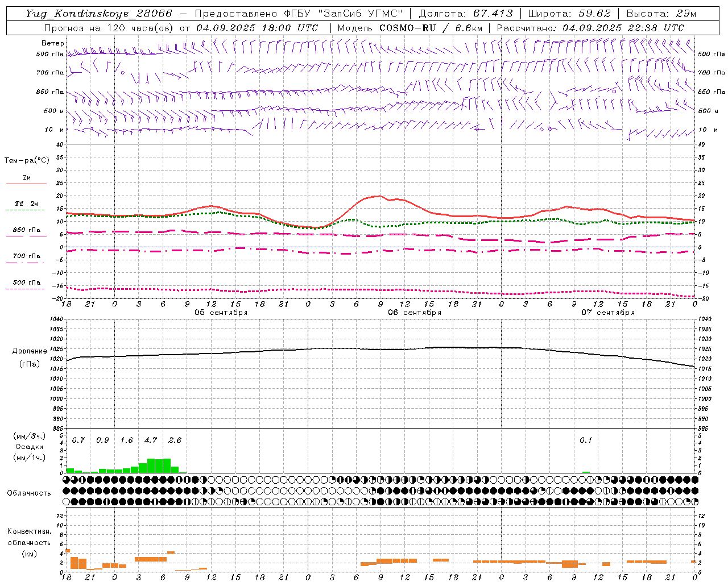Image resolution: width=728 pixels, height=582 pixels.
Task: Select the 2м temperature legend entry
Action: pos(27,178)
